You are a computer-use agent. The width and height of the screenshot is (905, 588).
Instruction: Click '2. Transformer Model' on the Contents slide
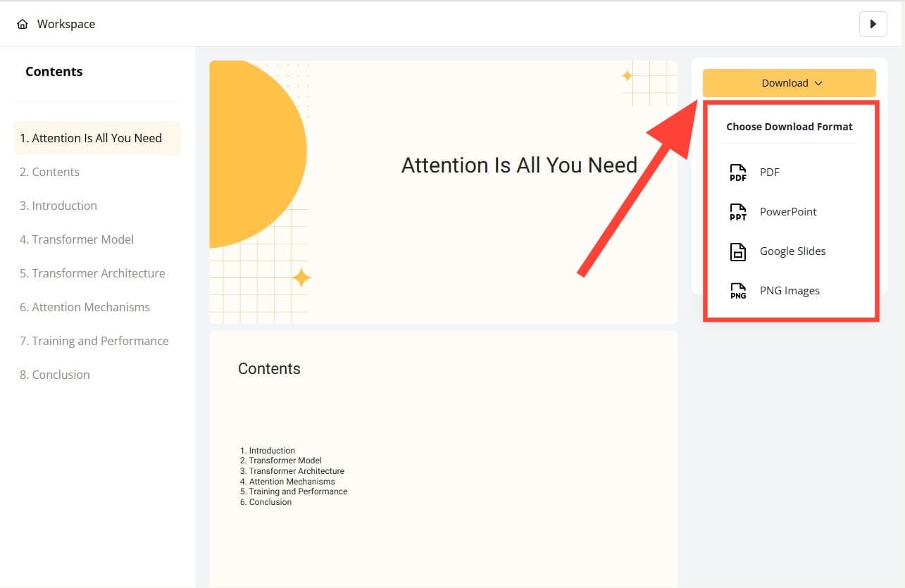coord(281,461)
